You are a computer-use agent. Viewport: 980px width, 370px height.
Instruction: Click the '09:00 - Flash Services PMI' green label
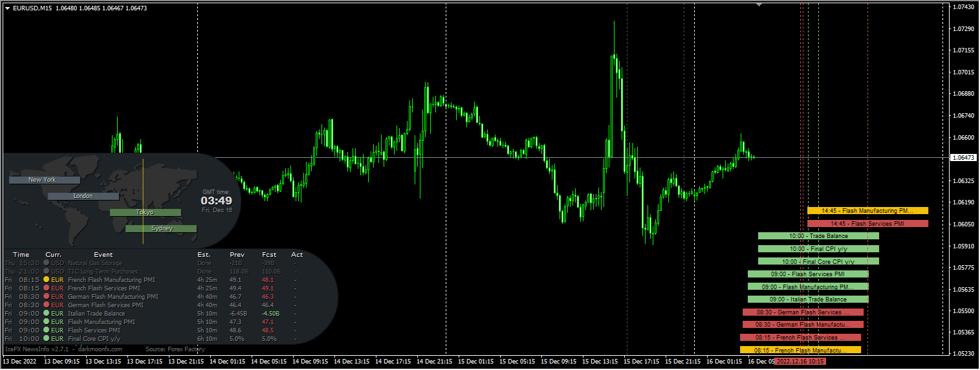point(808,274)
